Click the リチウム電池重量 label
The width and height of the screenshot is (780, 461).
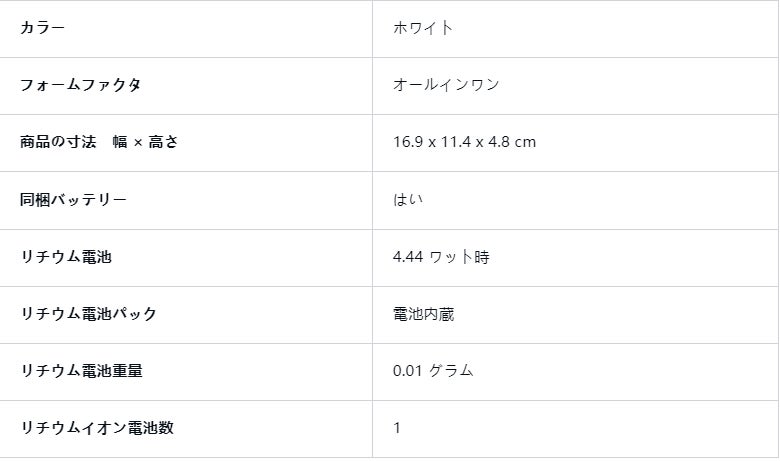click(x=81, y=370)
